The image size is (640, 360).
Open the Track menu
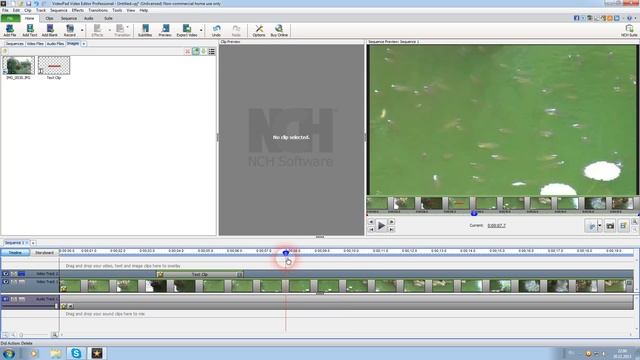(41, 10)
